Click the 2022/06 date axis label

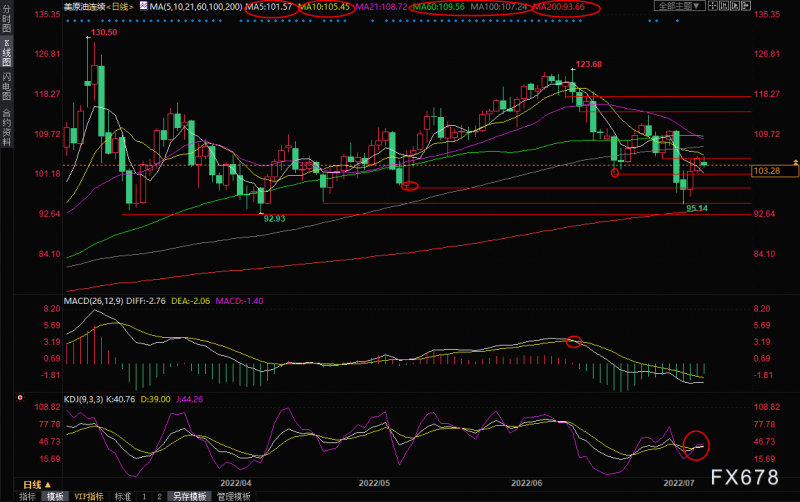(527, 483)
